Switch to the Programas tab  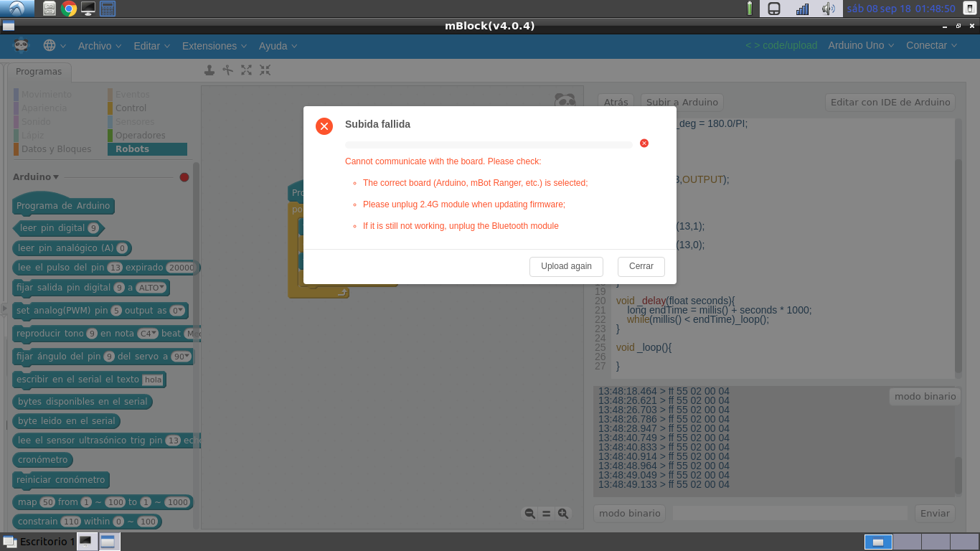click(39, 72)
